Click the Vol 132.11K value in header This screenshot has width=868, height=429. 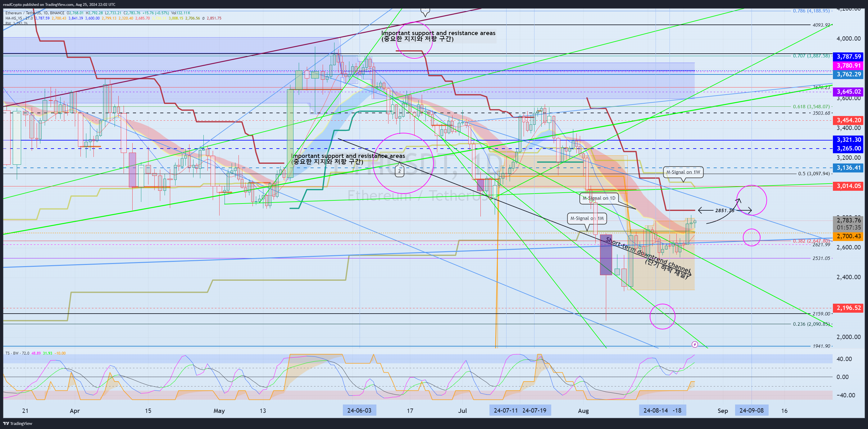180,13
